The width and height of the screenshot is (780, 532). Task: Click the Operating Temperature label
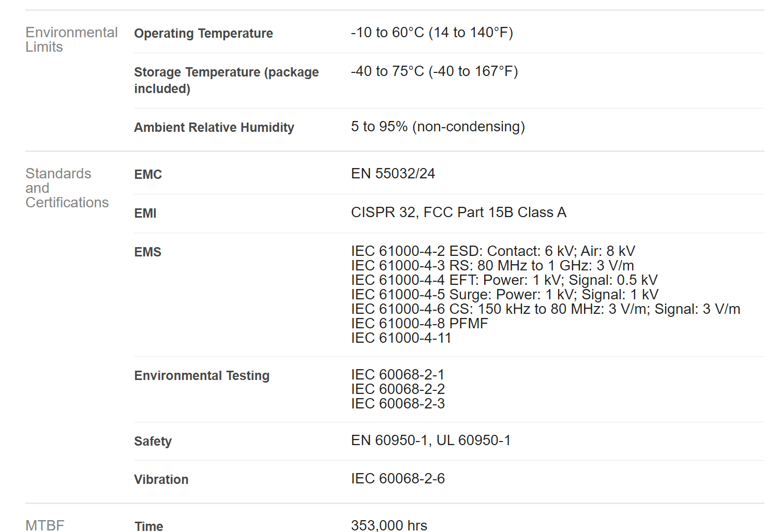click(203, 34)
